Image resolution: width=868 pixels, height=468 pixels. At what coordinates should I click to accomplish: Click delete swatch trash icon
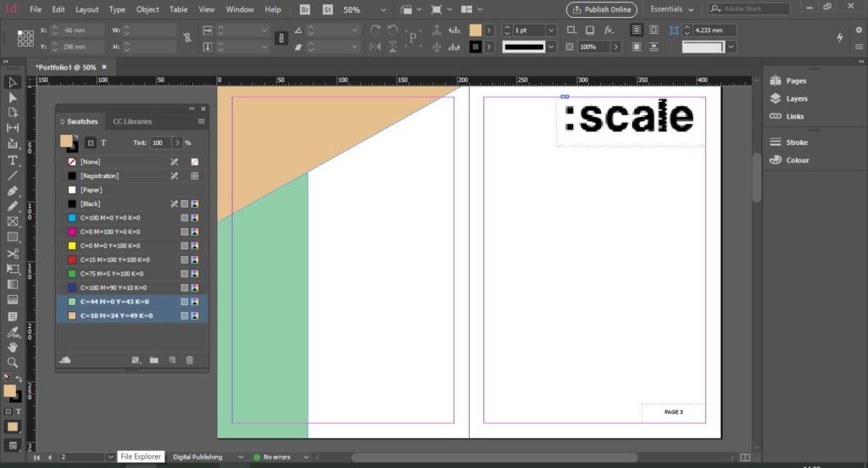(189, 360)
